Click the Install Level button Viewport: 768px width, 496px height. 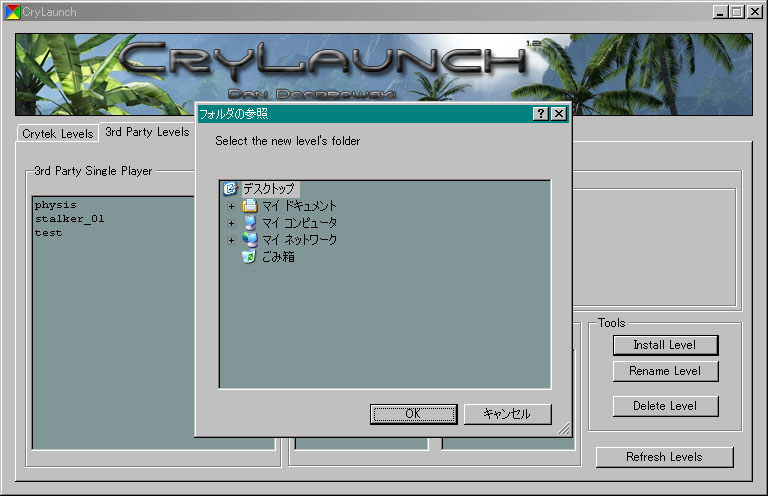tap(665, 345)
